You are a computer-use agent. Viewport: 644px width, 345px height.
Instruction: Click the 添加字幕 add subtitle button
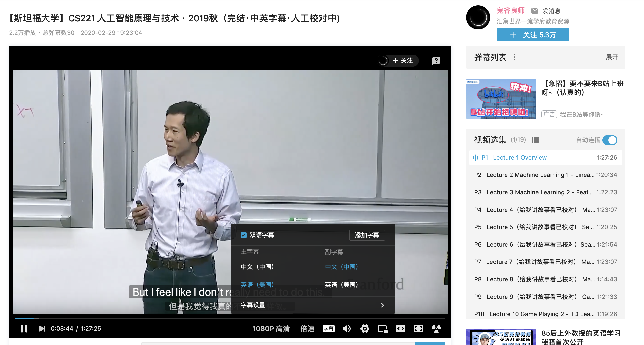[367, 235]
